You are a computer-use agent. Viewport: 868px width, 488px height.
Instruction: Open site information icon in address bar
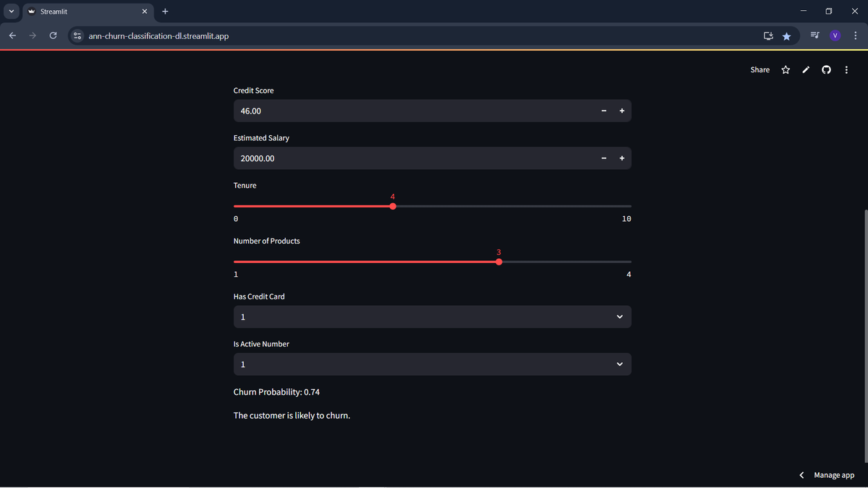(78, 35)
